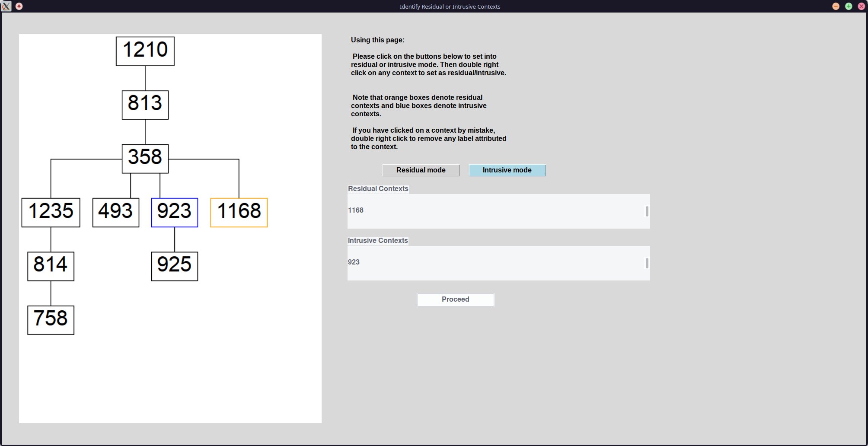Switch to Intrusive mode
868x446 pixels.
point(507,170)
